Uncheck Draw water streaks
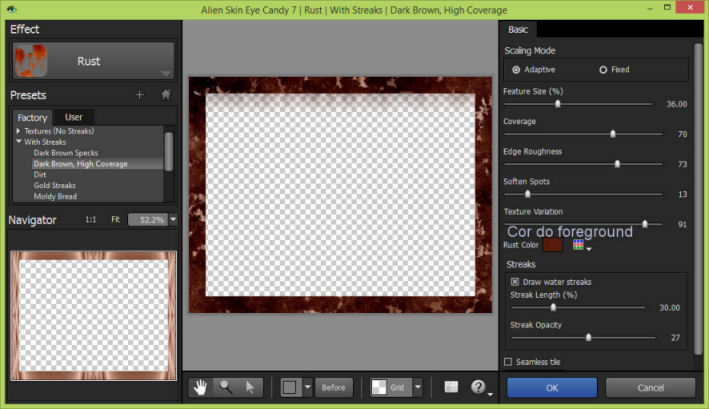 pyautogui.click(x=515, y=282)
